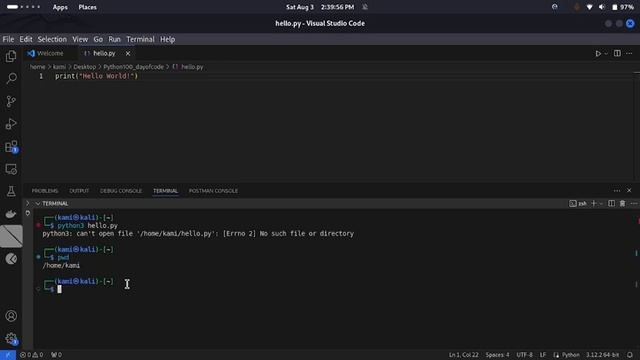The width and height of the screenshot is (640, 360).
Task: Expand the panel's leading arrow chevron
Action: [x=28, y=203]
